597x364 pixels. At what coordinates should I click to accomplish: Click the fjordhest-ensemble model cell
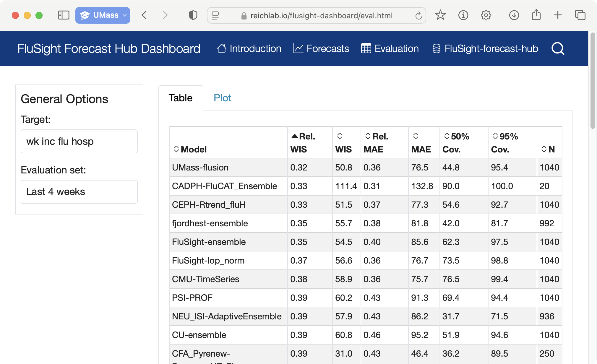pos(228,223)
